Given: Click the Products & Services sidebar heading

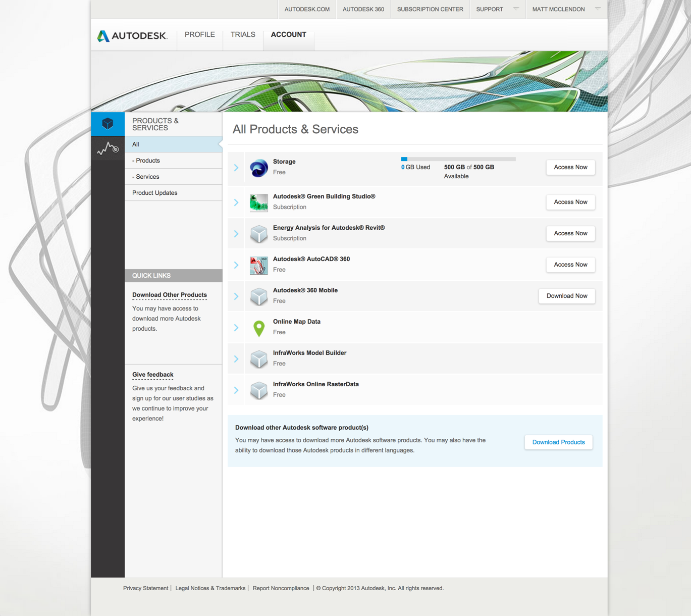Looking at the screenshot, I should click(155, 124).
